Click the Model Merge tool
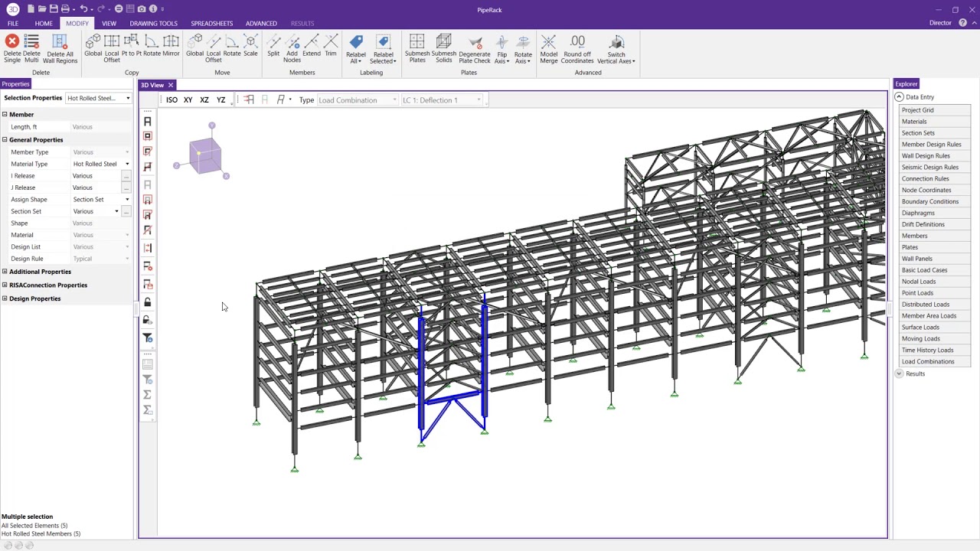Viewport: 980px width, 551px height. 549,48
